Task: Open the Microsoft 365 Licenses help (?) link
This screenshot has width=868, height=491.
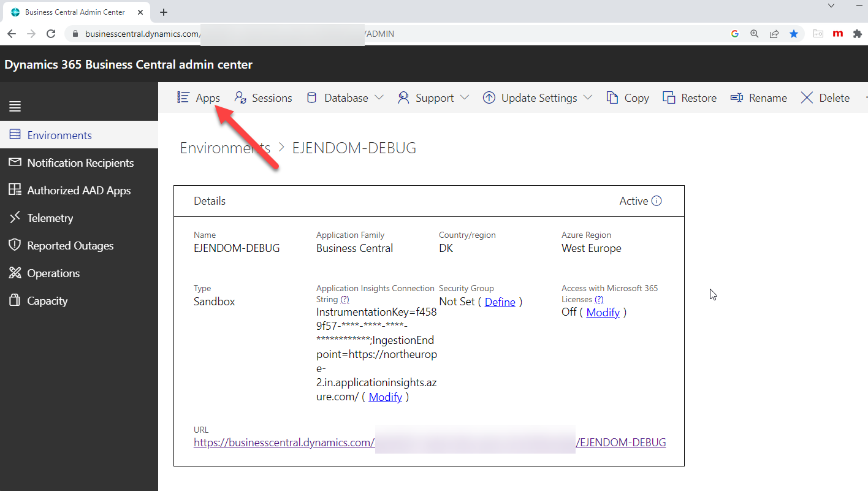Action: [x=599, y=299]
